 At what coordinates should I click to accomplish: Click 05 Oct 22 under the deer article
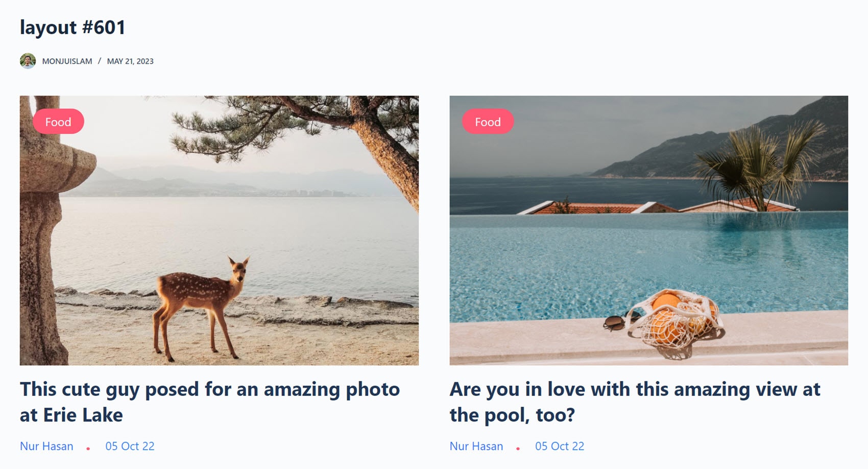click(130, 446)
